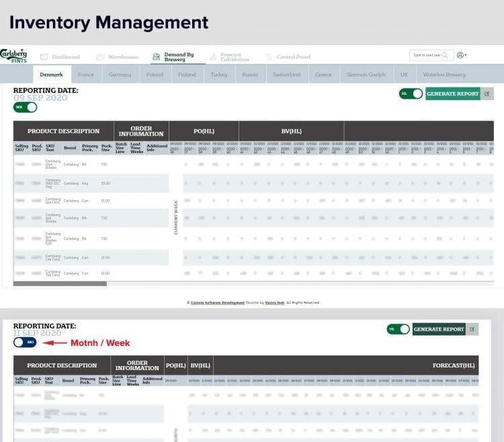Click upper table Brand column header

70,148
